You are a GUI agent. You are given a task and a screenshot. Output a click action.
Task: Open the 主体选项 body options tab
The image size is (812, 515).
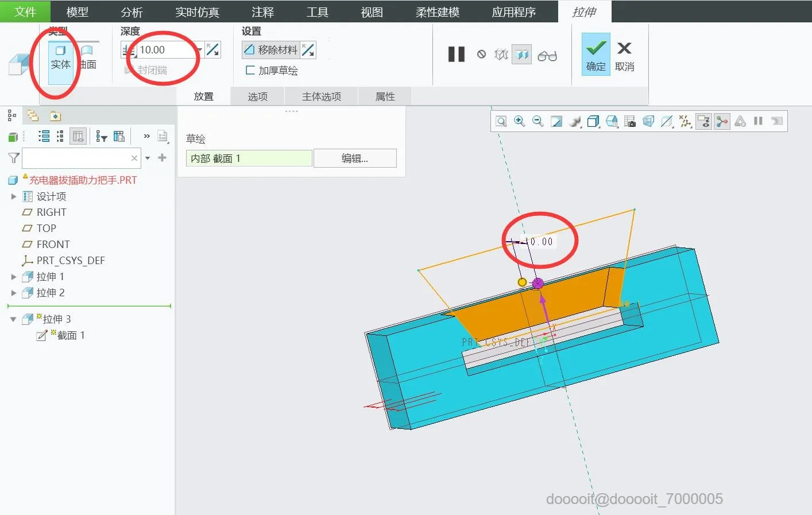click(x=322, y=96)
